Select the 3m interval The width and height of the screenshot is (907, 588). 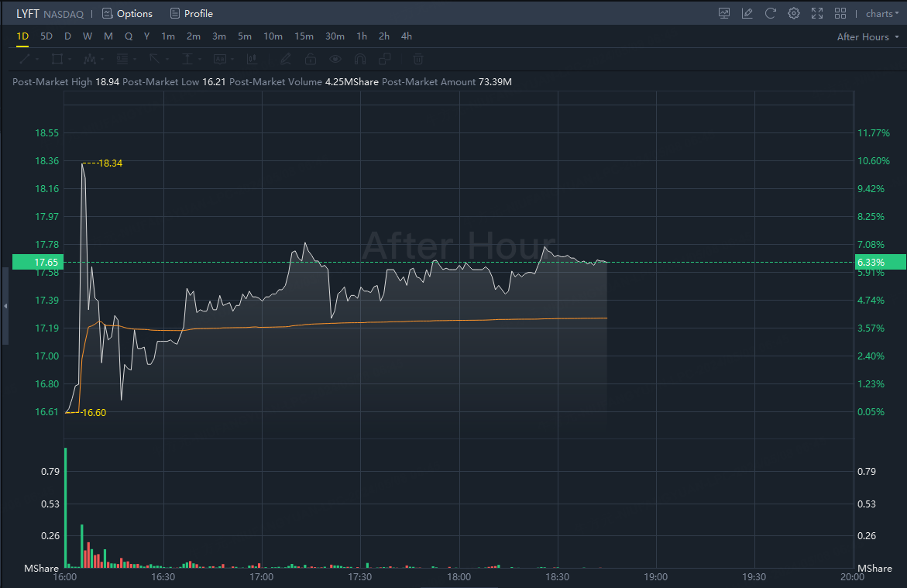coord(219,36)
